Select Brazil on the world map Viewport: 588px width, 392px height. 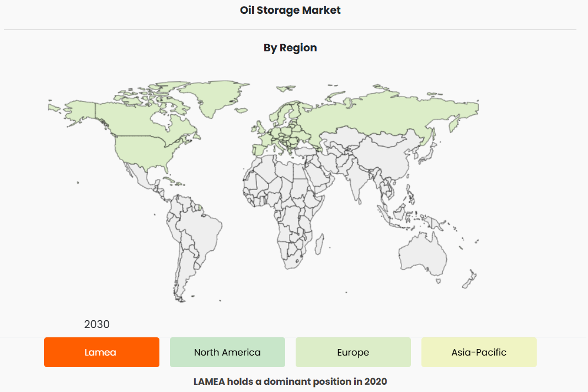point(201,226)
